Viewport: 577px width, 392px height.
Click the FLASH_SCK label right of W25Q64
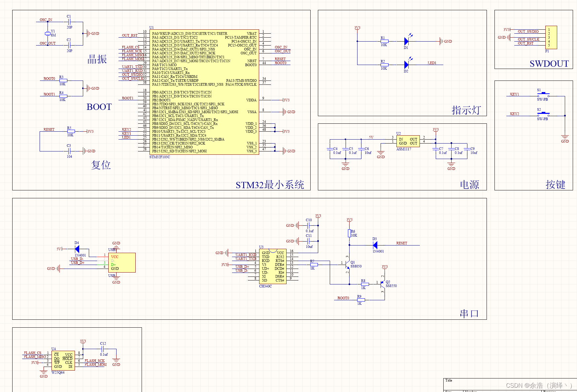tap(95, 361)
